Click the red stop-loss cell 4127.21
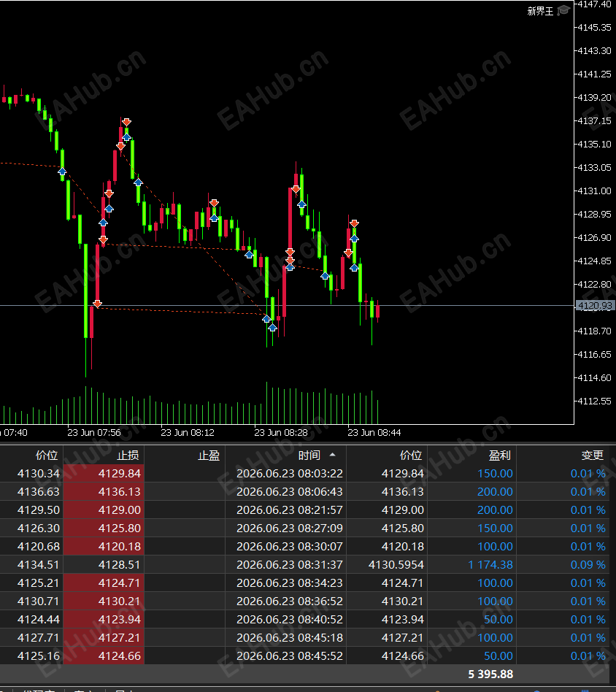 (x=104, y=638)
